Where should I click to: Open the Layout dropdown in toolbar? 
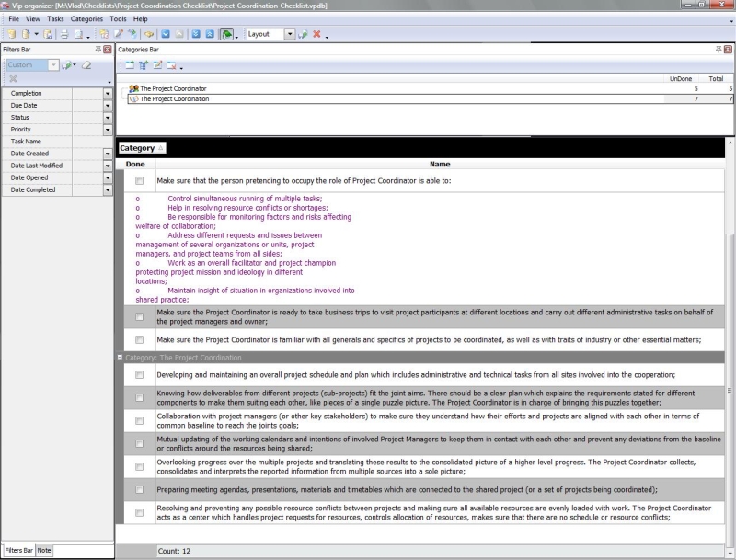tap(290, 34)
